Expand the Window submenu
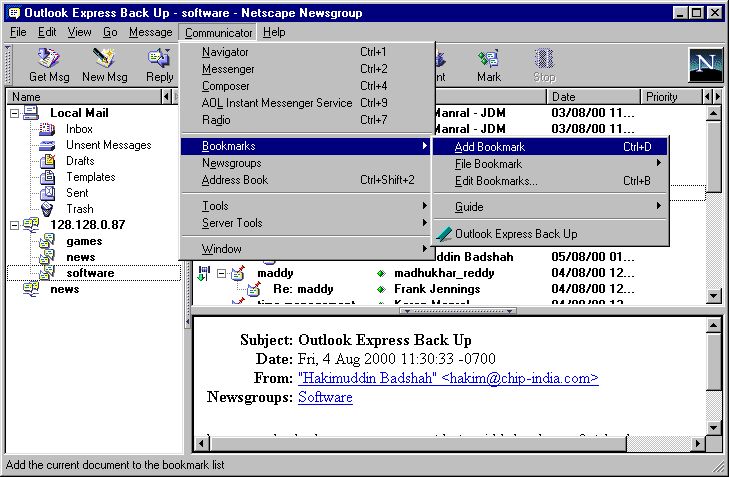The height and width of the screenshot is (477, 729). pyautogui.click(x=305, y=249)
